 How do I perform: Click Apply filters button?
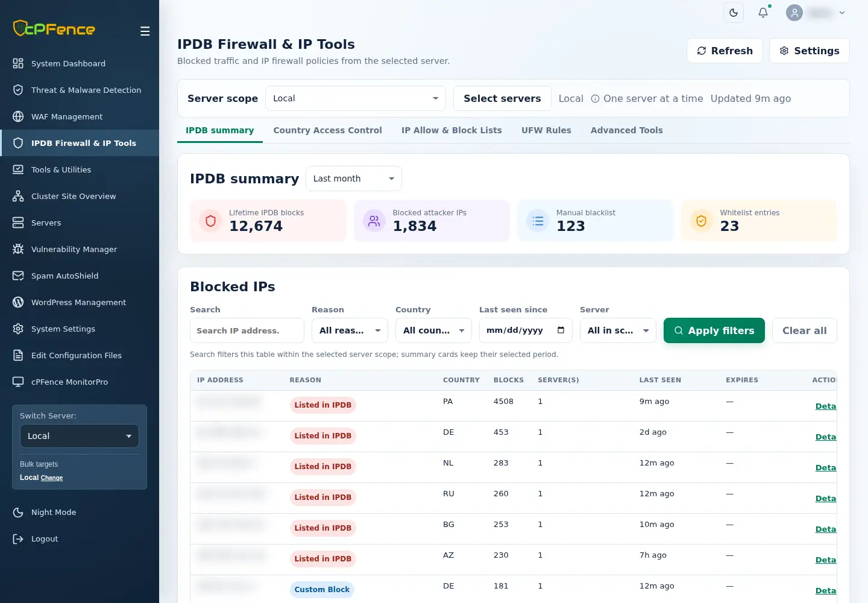[x=714, y=330]
